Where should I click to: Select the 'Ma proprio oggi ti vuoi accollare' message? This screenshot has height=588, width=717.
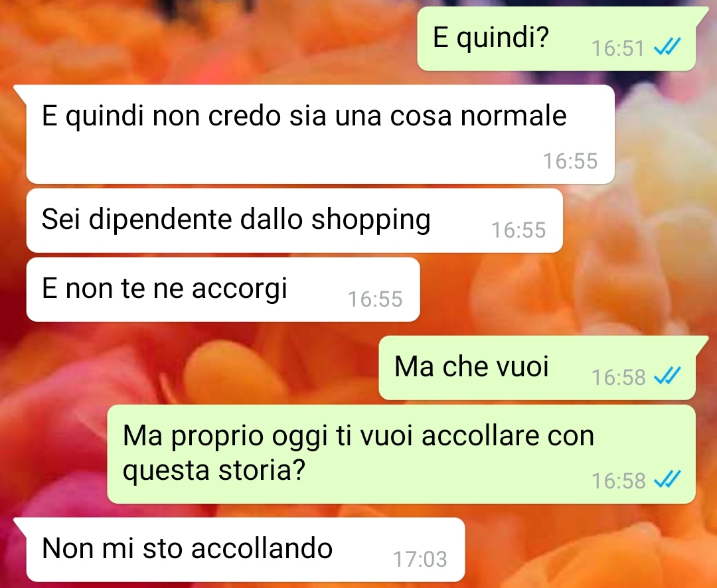pos(402,454)
